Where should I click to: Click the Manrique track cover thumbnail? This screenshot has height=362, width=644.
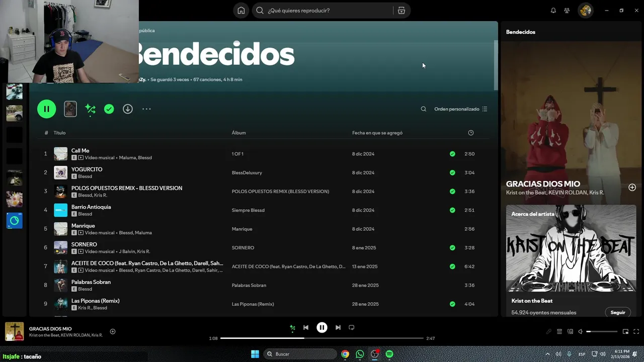point(60,229)
